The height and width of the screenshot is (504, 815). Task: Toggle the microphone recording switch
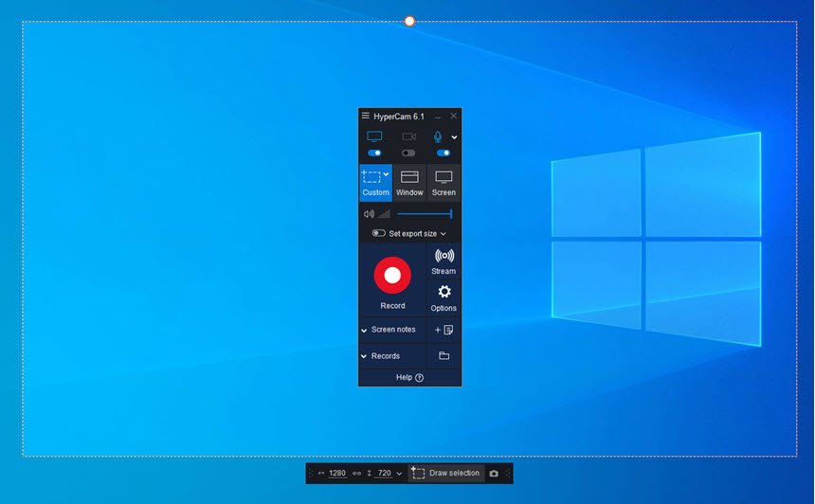coord(444,153)
